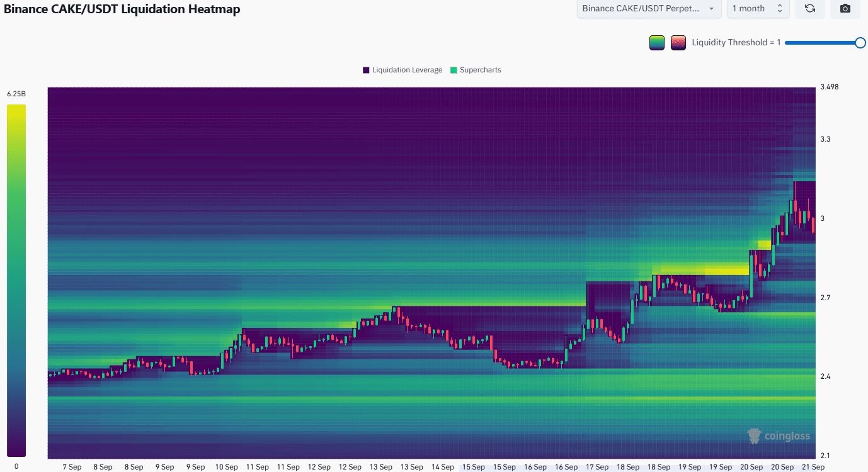
Task: Click the 10 Sep date axis label
Action: tap(226, 467)
